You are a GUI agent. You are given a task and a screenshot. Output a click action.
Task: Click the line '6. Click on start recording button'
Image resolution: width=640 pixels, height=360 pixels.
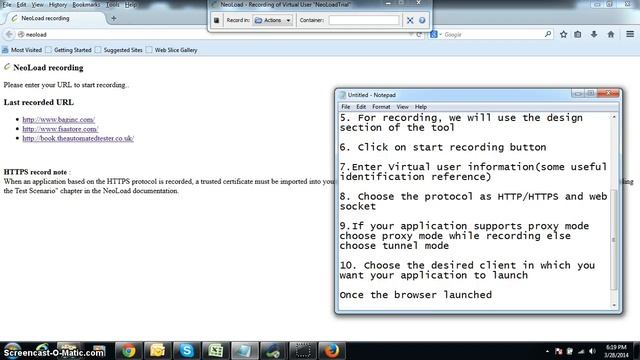pyautogui.click(x=443, y=147)
